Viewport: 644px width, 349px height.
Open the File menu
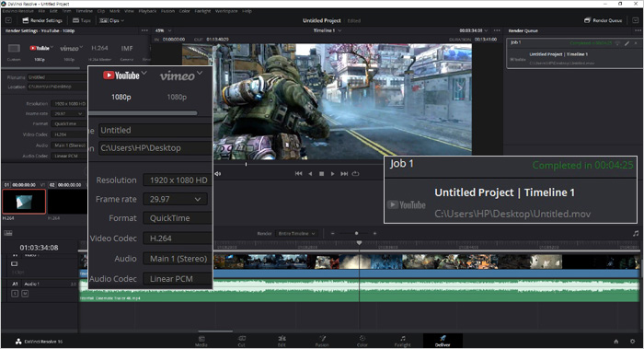[x=41, y=11]
